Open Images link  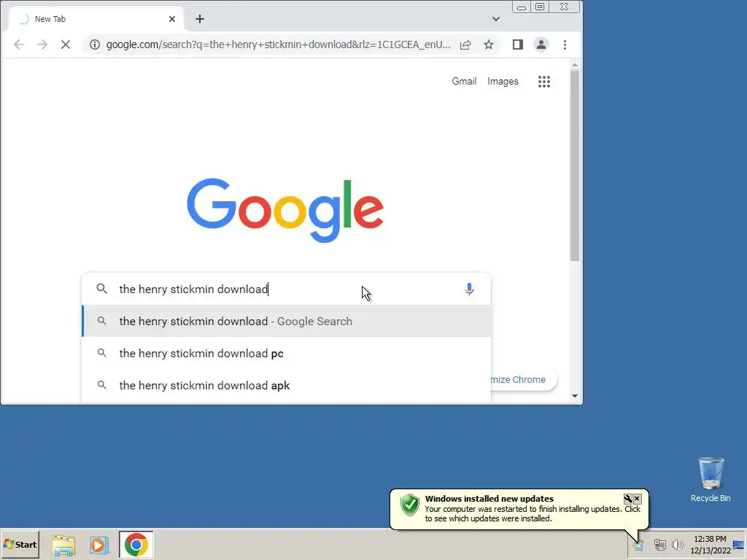[x=503, y=82]
